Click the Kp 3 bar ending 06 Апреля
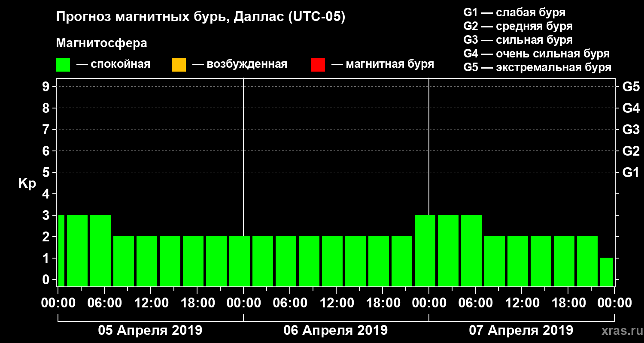Image resolution: width=644 pixels, height=343 pixels. [x=425, y=250]
